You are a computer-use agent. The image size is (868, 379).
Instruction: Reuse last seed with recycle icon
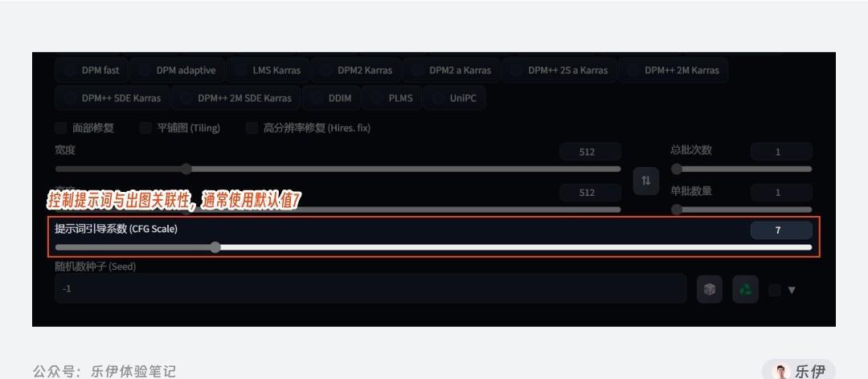(x=746, y=289)
